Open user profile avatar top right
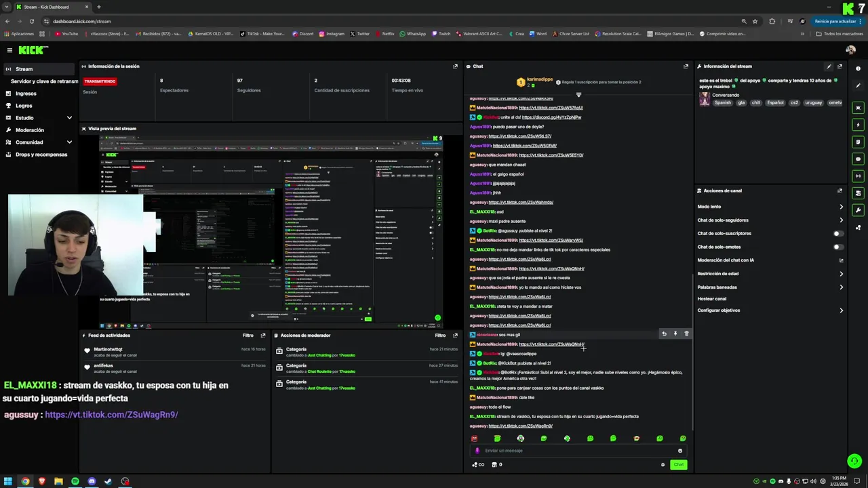This screenshot has width=868, height=488. coord(850,50)
